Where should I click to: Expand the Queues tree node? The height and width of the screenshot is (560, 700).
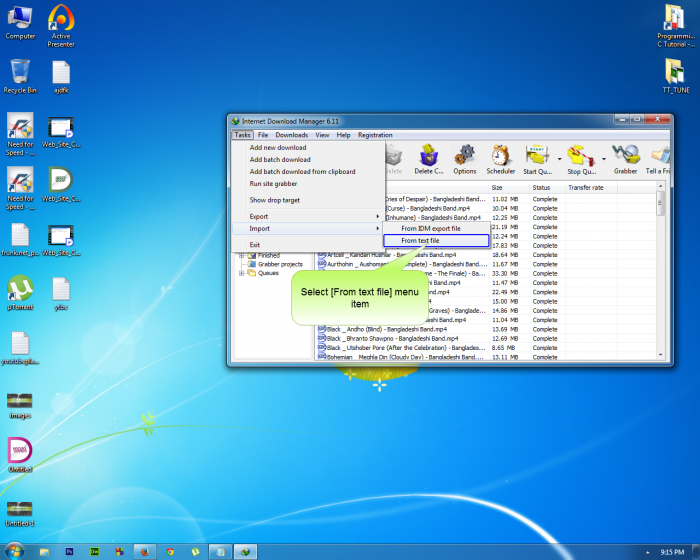click(241, 273)
